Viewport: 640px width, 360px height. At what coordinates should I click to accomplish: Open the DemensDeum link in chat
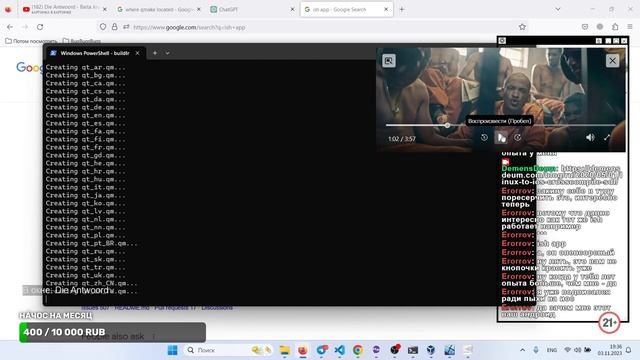click(x=562, y=175)
